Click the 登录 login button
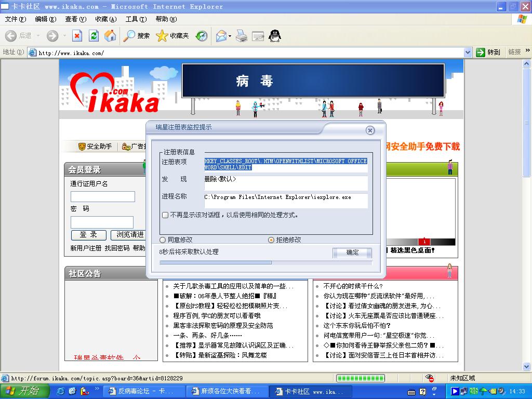Screen dimensions: 532x399 point(88,235)
